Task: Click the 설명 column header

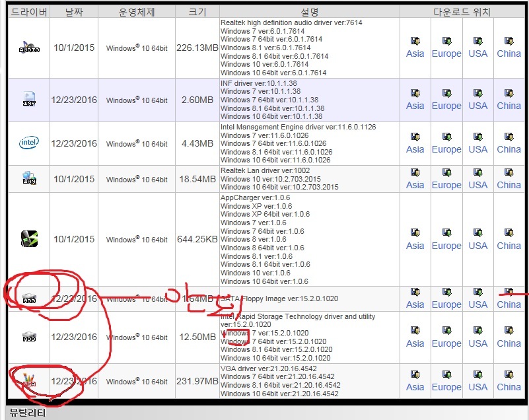Action: (309, 12)
